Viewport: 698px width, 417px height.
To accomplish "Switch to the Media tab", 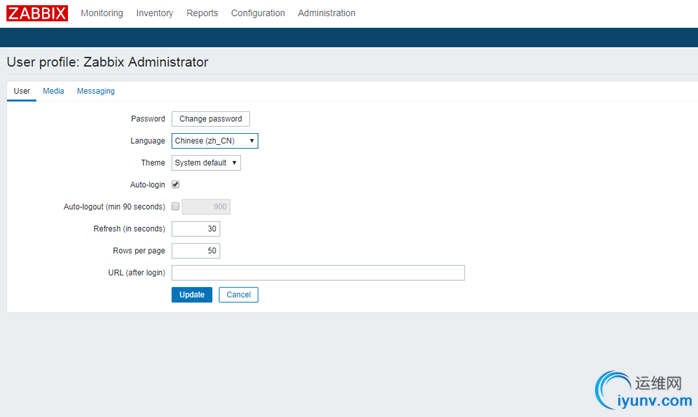I will 53,91.
